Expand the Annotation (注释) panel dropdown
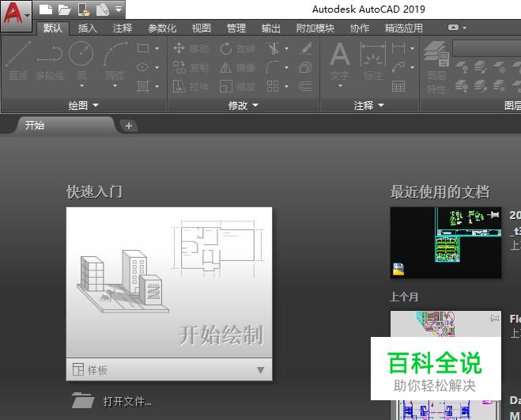The image size is (521, 420). [369, 105]
